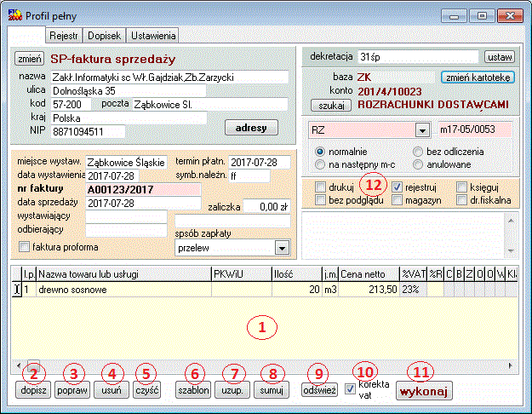Image resolution: width=532 pixels, height=414 pixels.
Task: Click the nazwa input field
Action: pyautogui.click(x=169, y=78)
